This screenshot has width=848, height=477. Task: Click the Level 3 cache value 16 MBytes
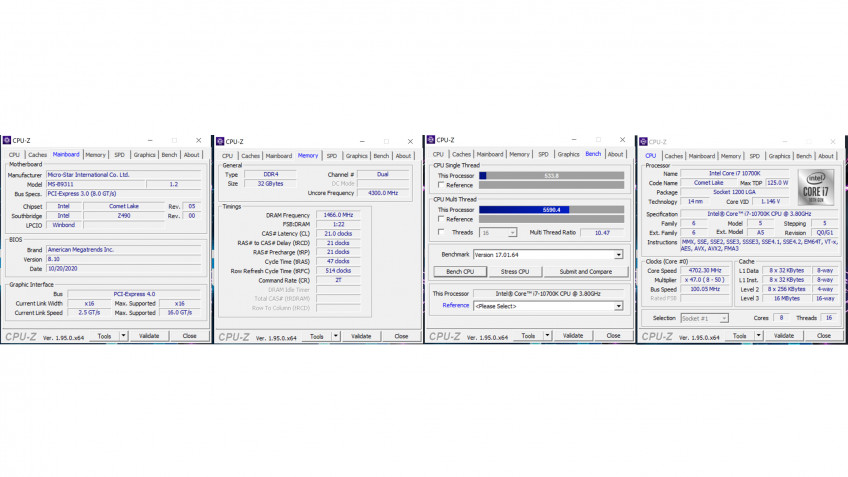[786, 299]
